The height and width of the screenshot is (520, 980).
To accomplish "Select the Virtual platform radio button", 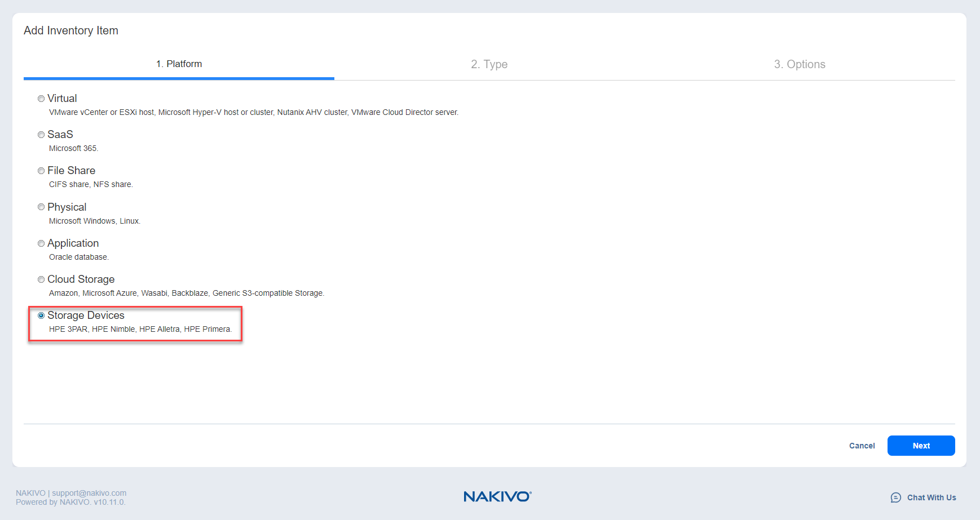I will pos(41,99).
